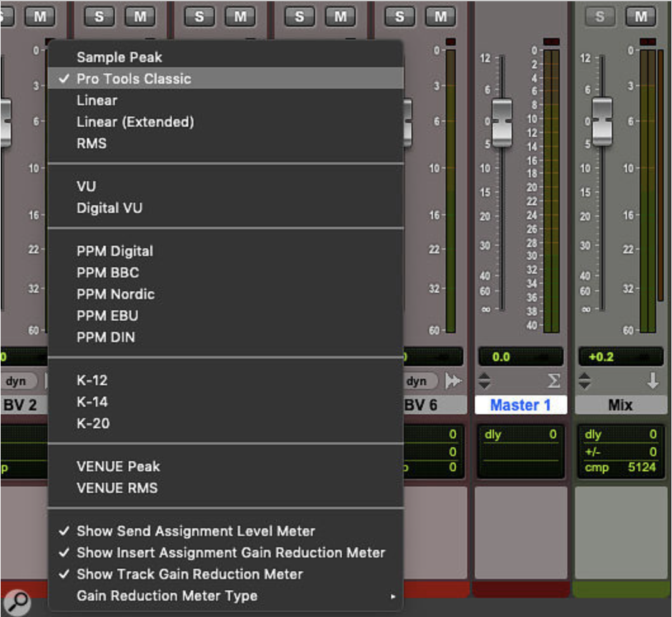Click the 0.0 volume readout on Master 1

tap(520, 357)
